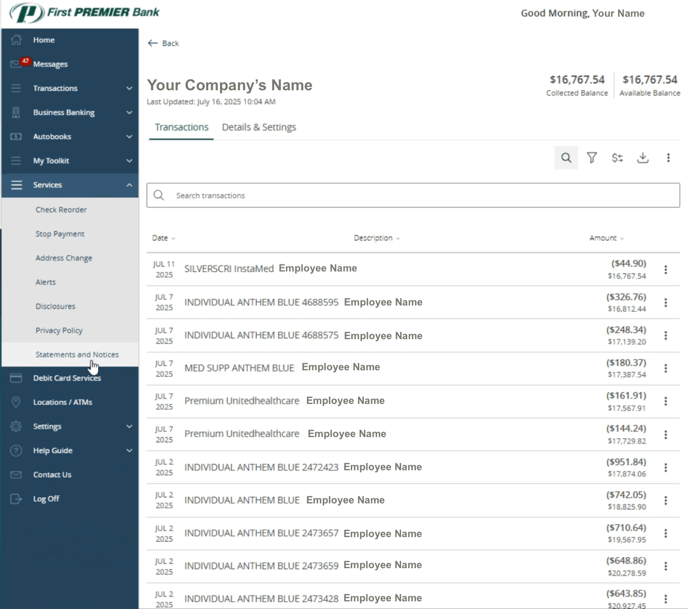Click the ($951.84) transaction amount
688x609 pixels.
(x=626, y=462)
